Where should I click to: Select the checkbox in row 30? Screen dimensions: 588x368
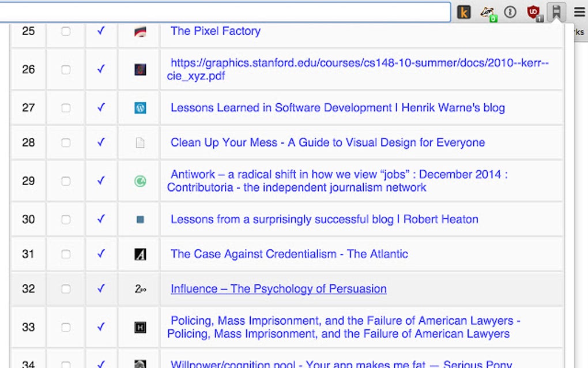click(x=66, y=220)
